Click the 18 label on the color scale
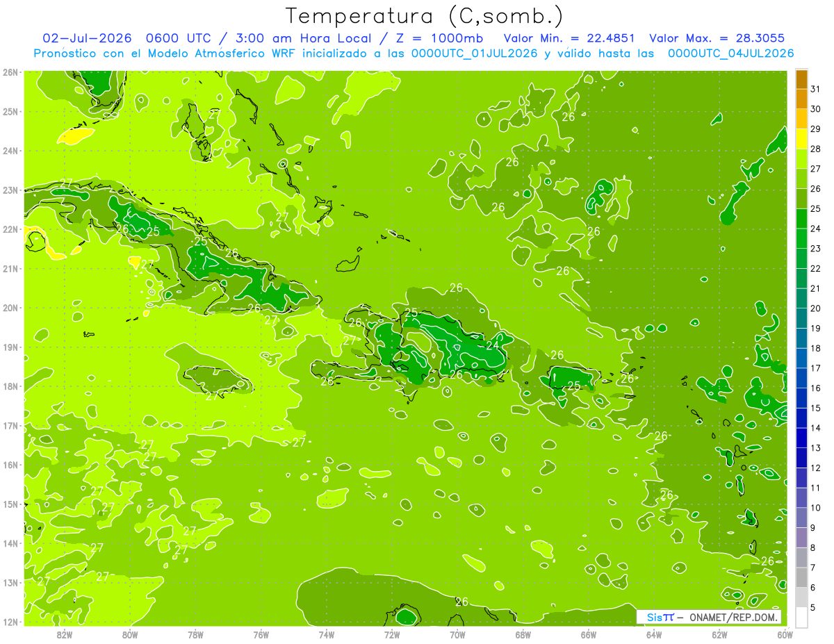Image resolution: width=834 pixels, height=644 pixels. pos(815,348)
